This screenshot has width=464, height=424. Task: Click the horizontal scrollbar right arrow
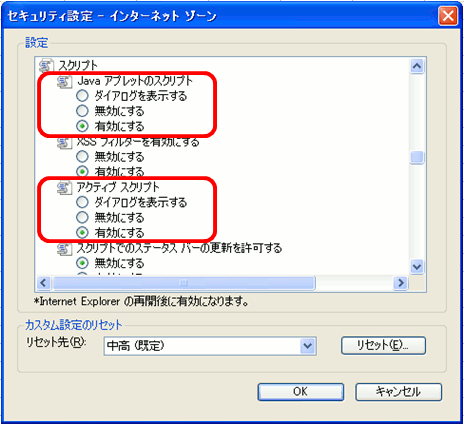pos(400,283)
